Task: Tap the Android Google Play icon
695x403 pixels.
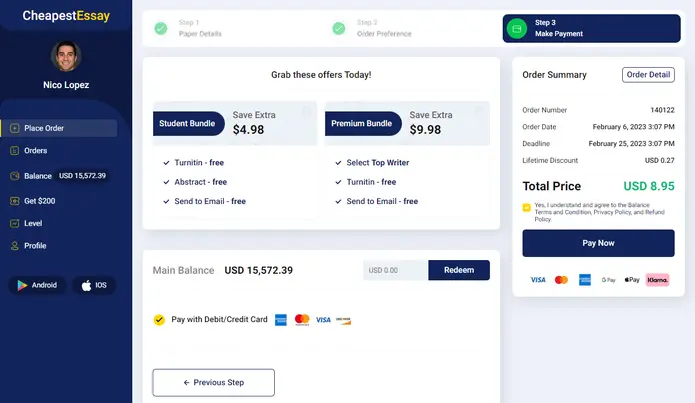Action: 22,285
